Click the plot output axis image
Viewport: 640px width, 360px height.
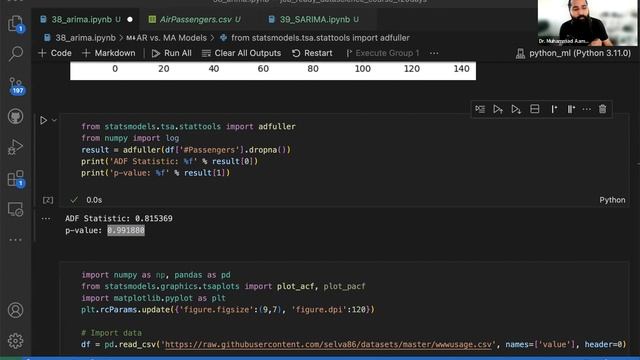[273, 71]
